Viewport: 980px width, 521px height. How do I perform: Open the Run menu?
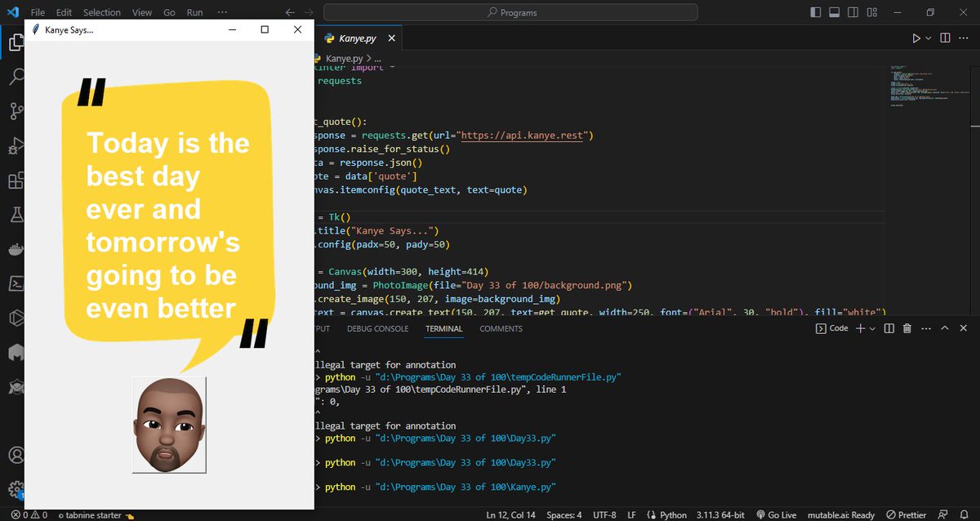coord(194,12)
